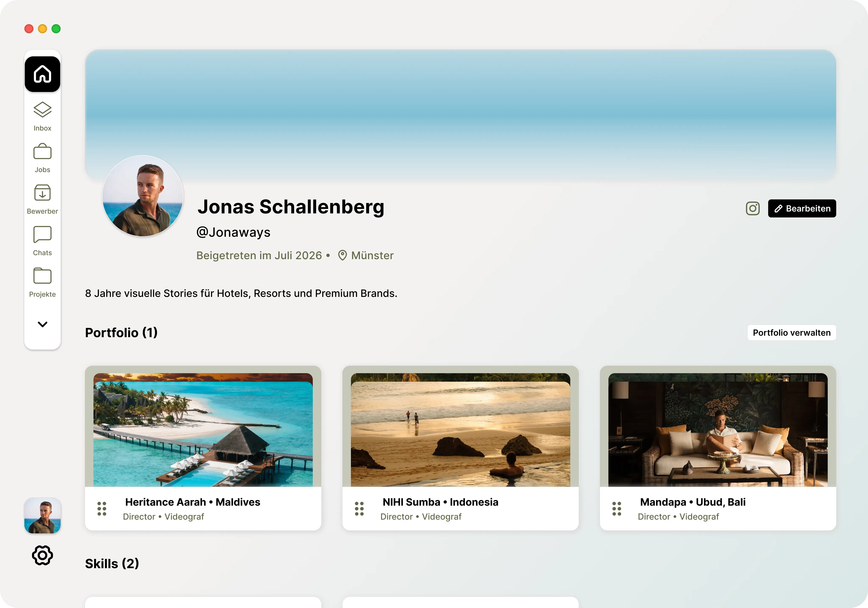Click the Portfolio (1) heading

(x=121, y=333)
